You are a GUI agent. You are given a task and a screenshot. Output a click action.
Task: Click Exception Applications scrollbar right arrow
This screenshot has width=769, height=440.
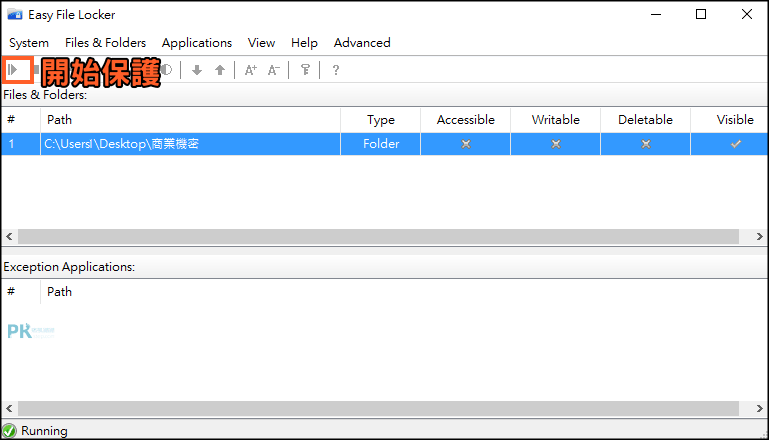pyautogui.click(x=759, y=408)
